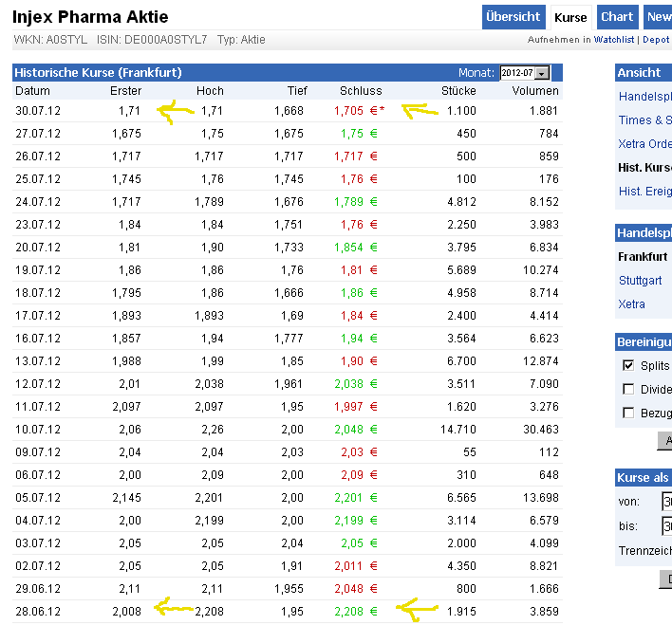Click the Xetra Orderbuch link under Ansicht
This screenshot has height=625, width=672.
(x=644, y=144)
